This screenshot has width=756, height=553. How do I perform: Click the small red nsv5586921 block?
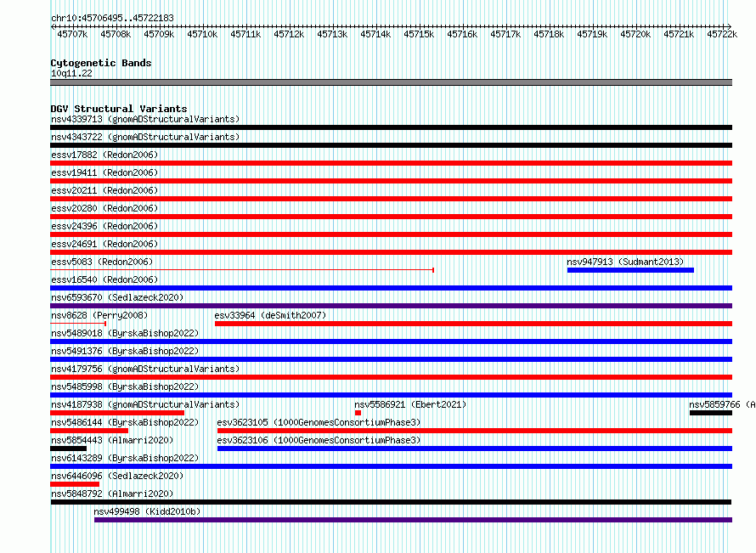point(358,413)
